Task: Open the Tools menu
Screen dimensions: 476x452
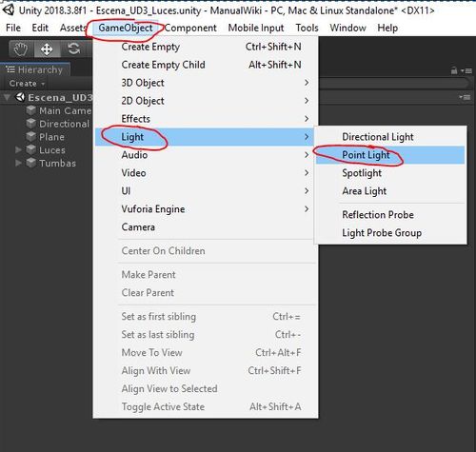Action: point(307,28)
